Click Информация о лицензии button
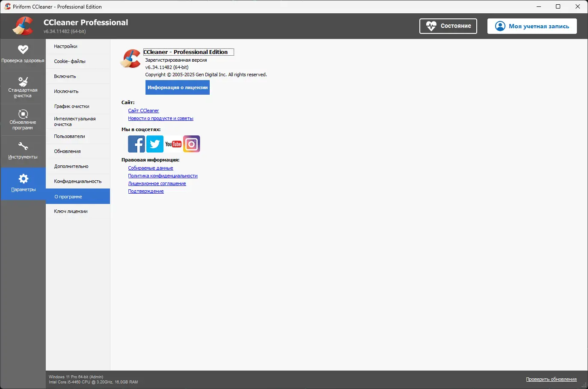 click(178, 87)
